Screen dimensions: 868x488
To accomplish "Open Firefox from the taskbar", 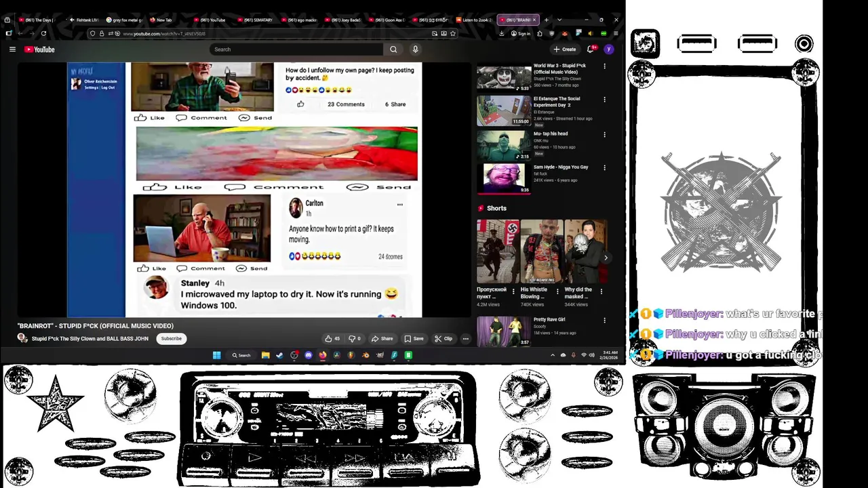I will [x=322, y=355].
